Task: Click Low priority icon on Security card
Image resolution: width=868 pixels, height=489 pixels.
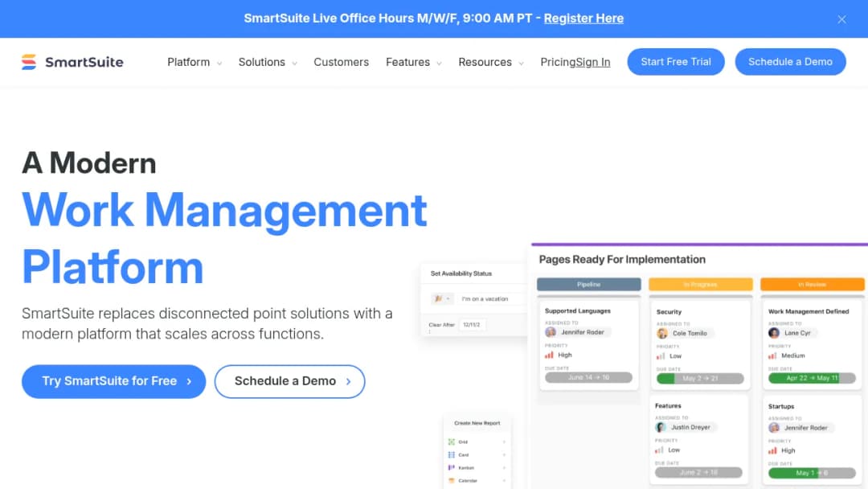Action: [661, 356]
